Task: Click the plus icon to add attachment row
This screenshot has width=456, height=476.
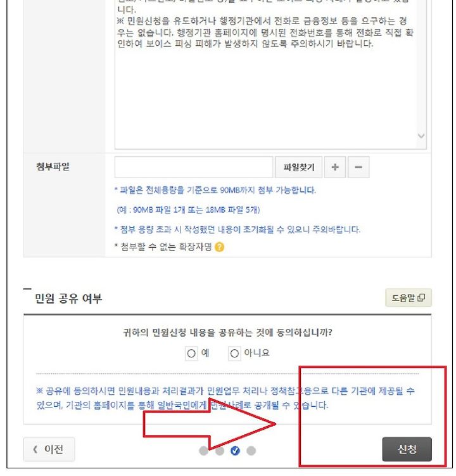Action: coord(334,167)
